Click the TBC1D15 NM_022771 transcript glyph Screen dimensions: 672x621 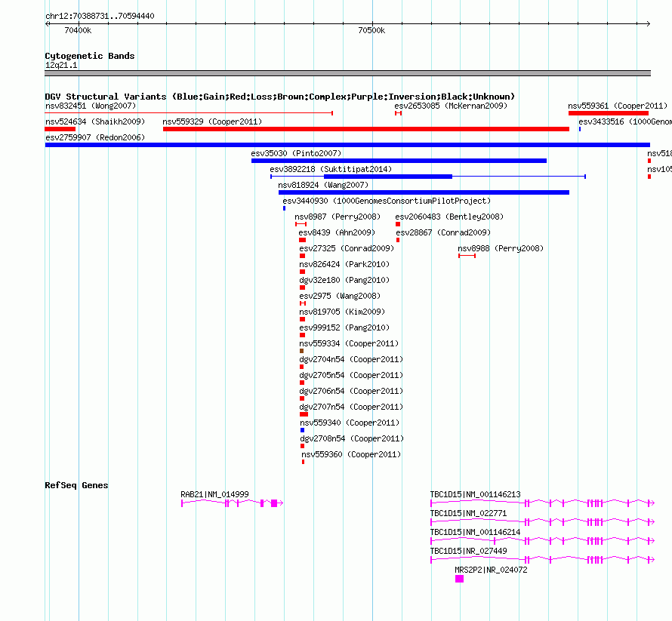pyautogui.click(x=543, y=522)
